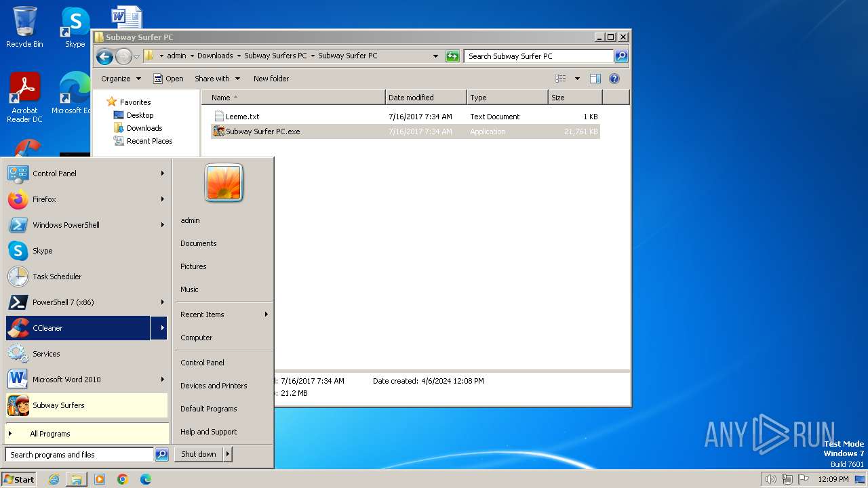
Task: Open Subway Surfers from Start menu
Action: tap(58, 405)
